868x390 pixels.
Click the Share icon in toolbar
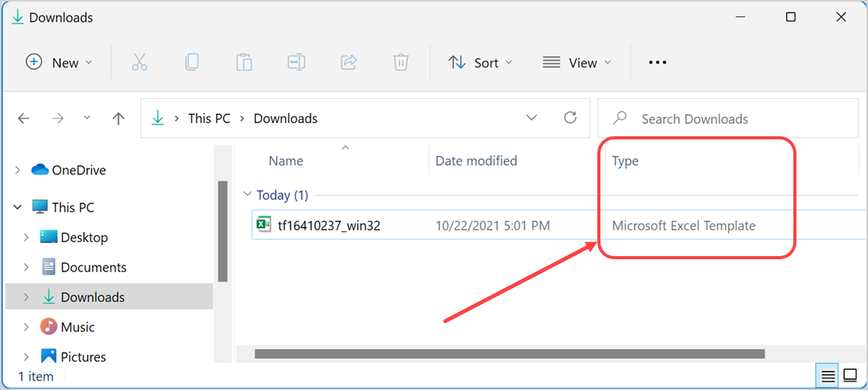(x=349, y=62)
